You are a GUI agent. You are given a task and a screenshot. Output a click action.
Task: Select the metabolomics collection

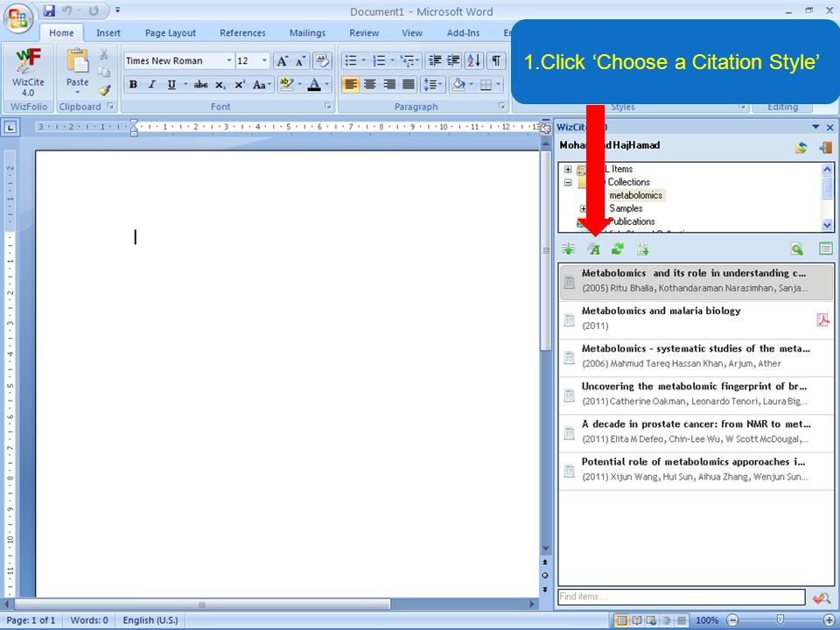636,195
